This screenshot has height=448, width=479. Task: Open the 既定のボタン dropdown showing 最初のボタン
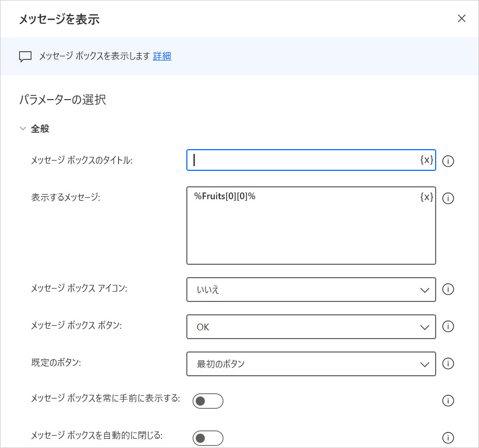point(311,364)
